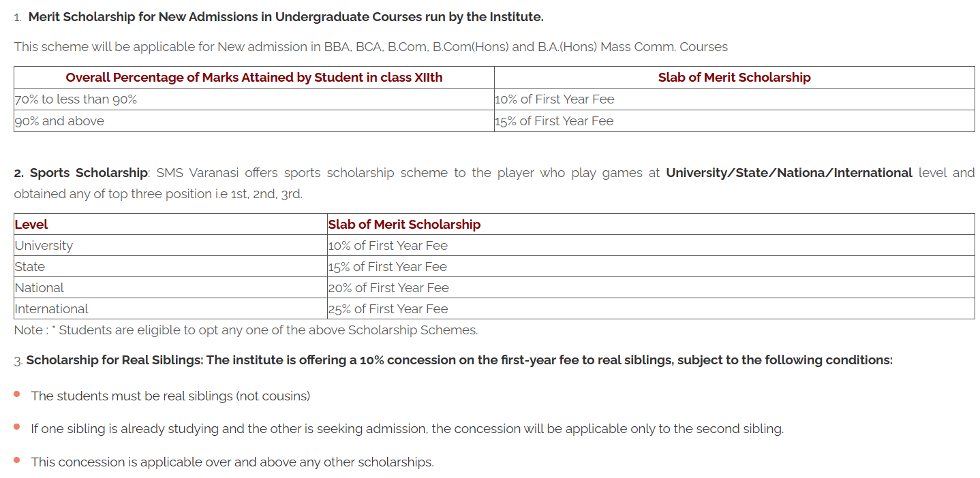Select the "State" level row cell
This screenshot has height=478, width=980.
(x=30, y=267)
